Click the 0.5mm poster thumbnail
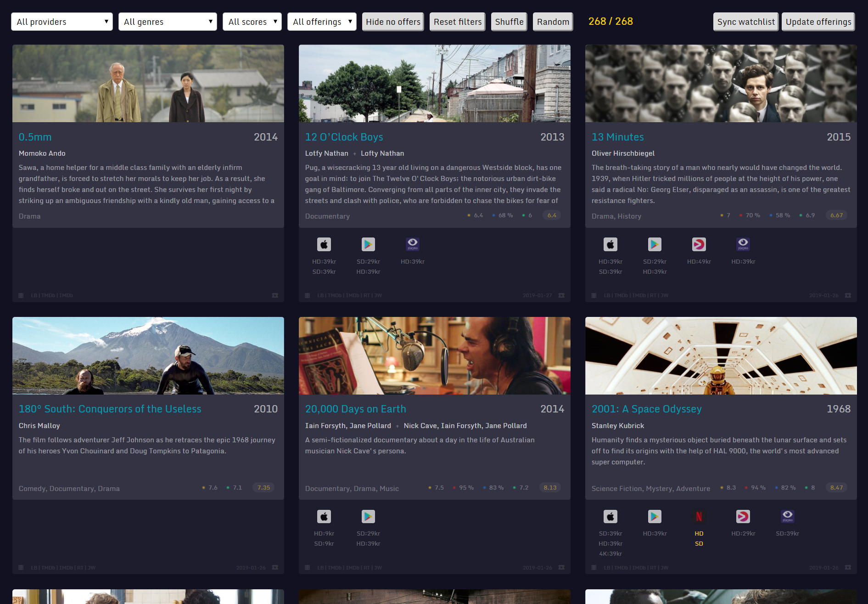Screen dimensions: 868x604 tap(148, 83)
